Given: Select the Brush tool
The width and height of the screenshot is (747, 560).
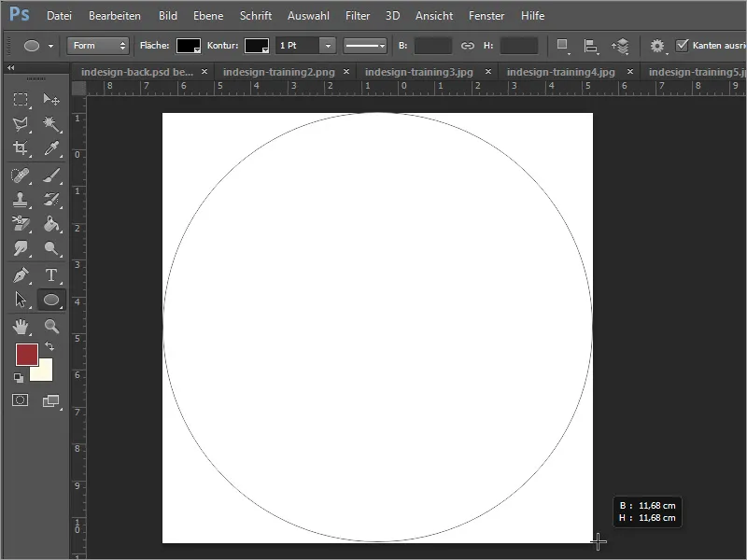Looking at the screenshot, I should tap(51, 175).
